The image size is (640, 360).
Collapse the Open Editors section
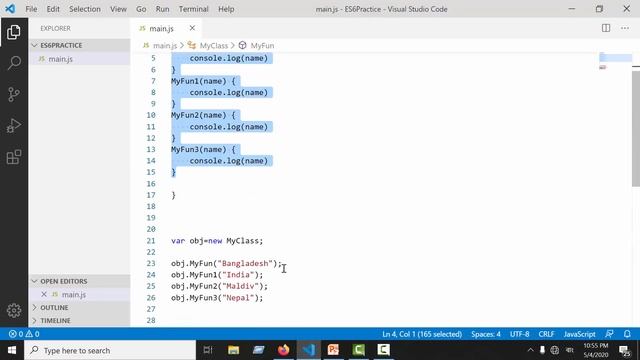(80, 281)
